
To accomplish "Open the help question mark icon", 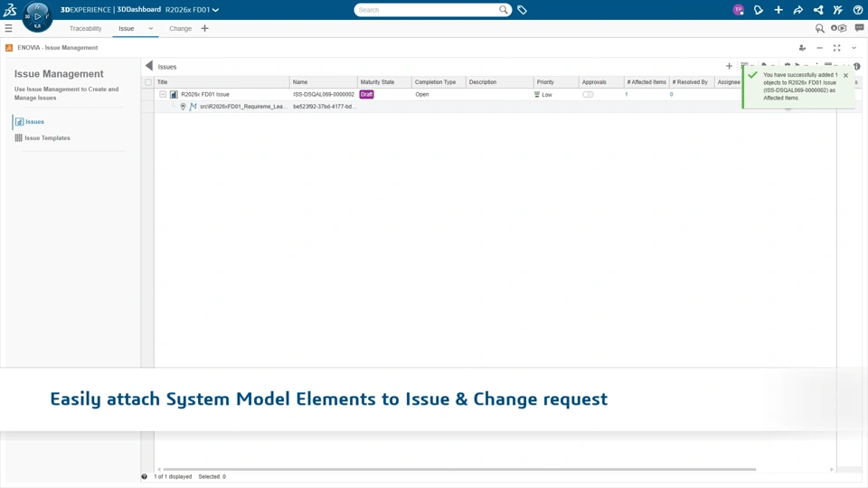I will (857, 10).
